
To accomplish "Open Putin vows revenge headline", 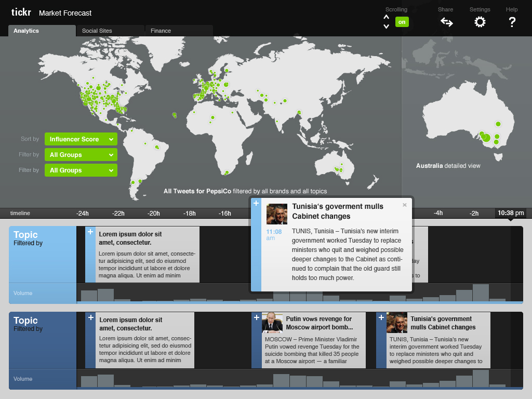I will (320, 323).
